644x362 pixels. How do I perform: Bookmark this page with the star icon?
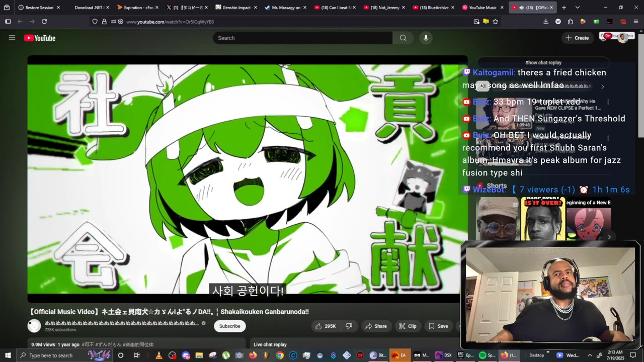tap(496, 22)
